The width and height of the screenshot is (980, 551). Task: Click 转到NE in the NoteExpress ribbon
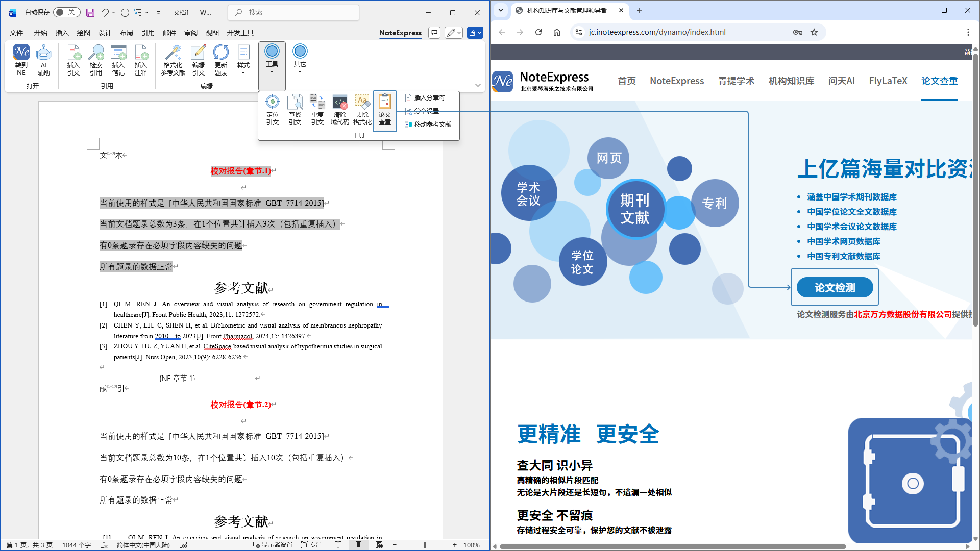(21, 60)
